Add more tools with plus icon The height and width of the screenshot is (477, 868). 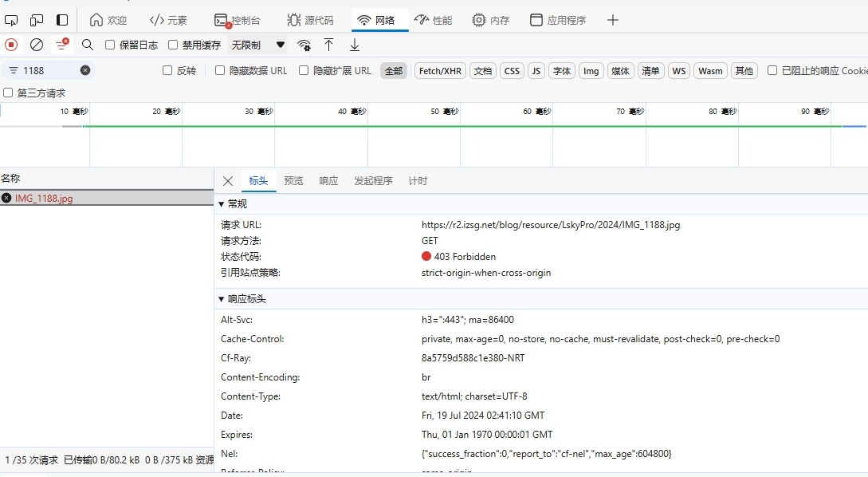(612, 21)
